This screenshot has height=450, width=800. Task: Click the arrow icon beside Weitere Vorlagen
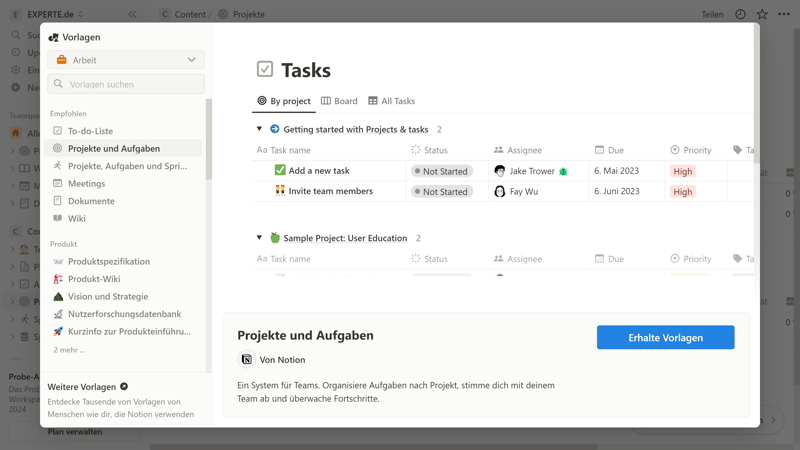[x=124, y=386]
